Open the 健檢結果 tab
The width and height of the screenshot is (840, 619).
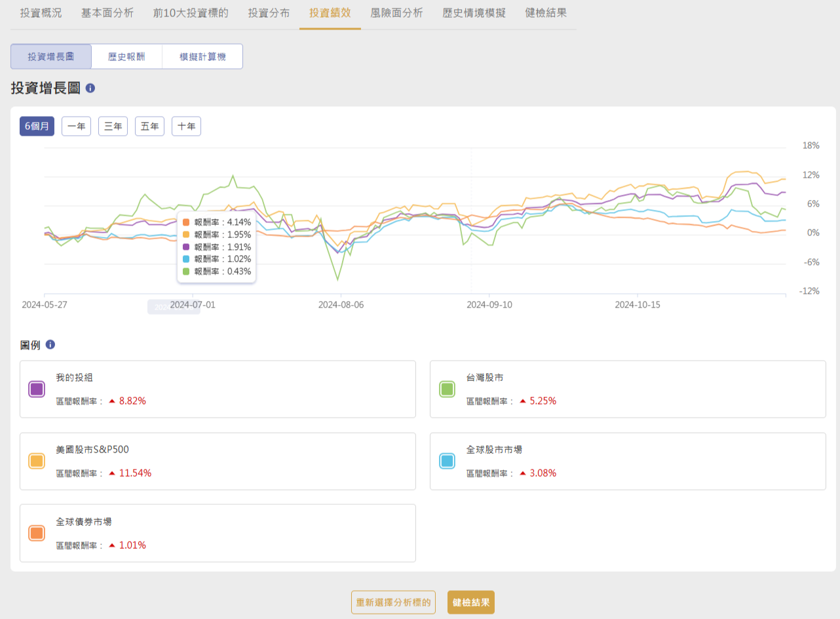546,13
